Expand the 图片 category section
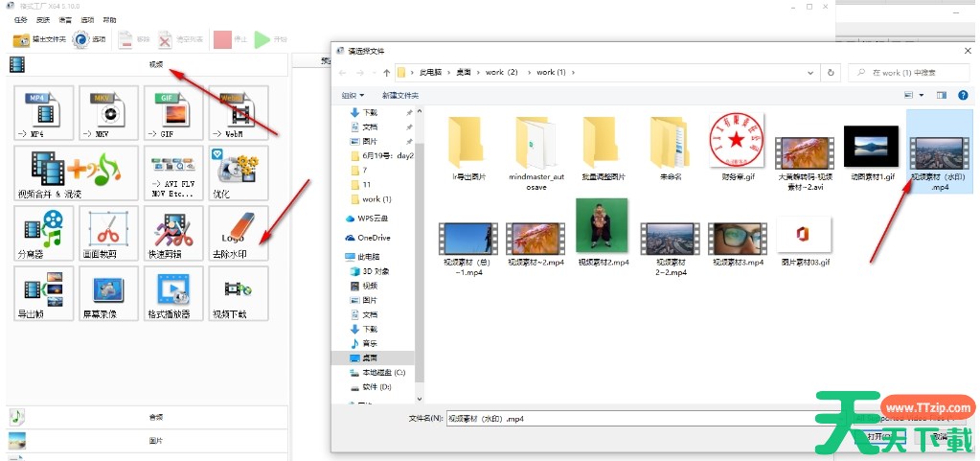Image resolution: width=980 pixels, height=461 pixels. point(148,441)
